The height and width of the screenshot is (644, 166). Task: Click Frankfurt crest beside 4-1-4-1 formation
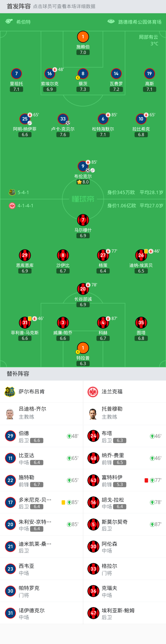pyautogui.click(x=12, y=205)
